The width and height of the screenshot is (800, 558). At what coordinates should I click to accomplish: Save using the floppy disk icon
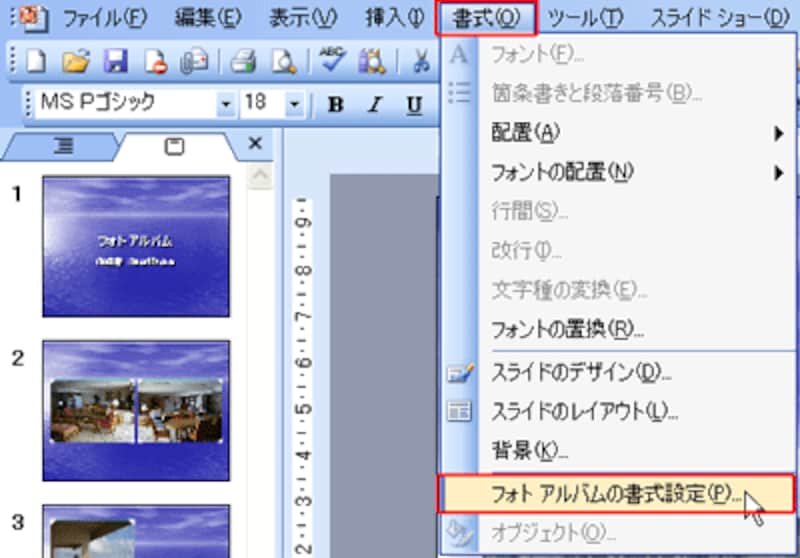[x=114, y=62]
